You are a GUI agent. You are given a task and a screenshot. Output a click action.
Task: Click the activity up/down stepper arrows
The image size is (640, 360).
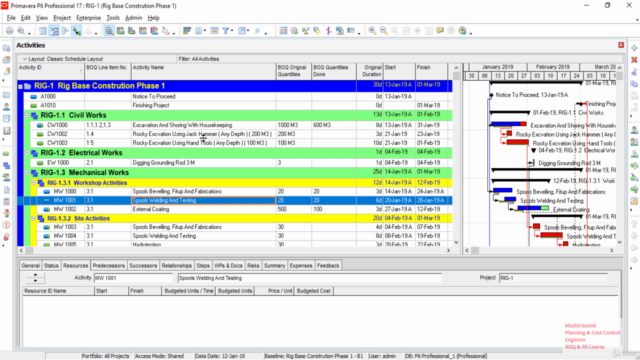pyautogui.click(x=35, y=278)
